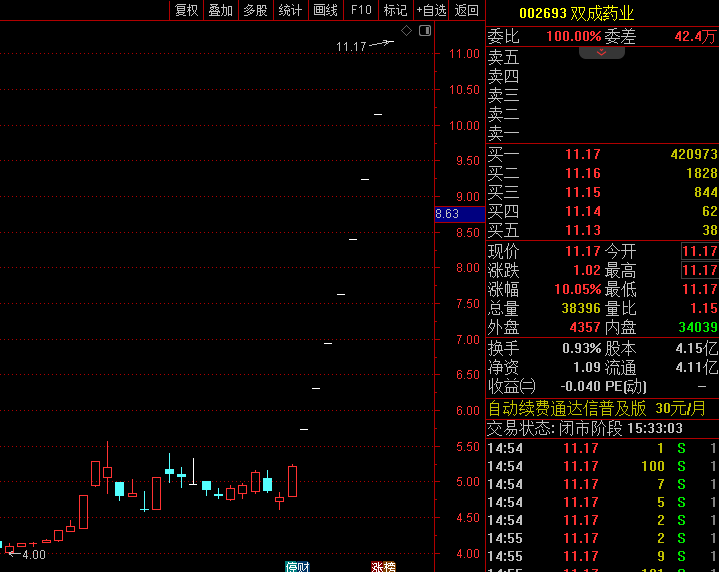This screenshot has height=572, width=719.
Task: Activate the 画线 drawing tool
Action: tap(325, 10)
